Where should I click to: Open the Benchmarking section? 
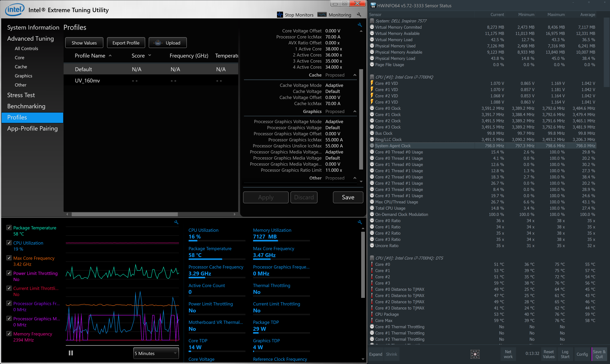[26, 106]
